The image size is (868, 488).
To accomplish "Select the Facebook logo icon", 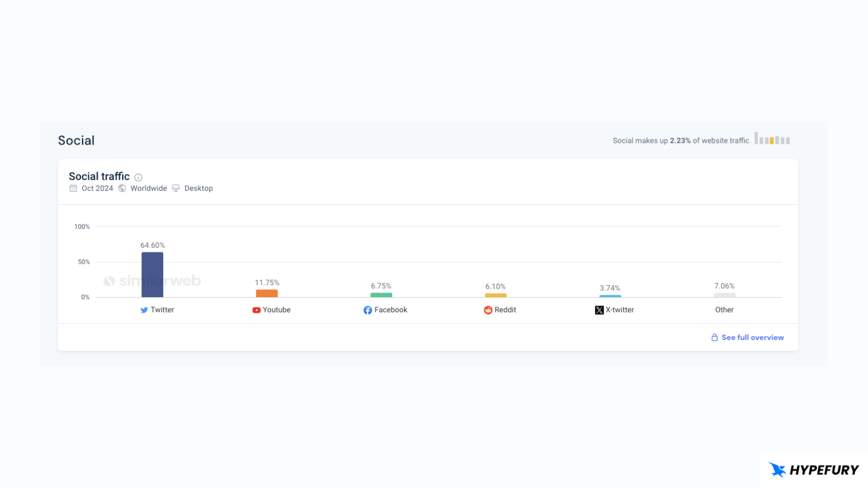I will tap(368, 310).
